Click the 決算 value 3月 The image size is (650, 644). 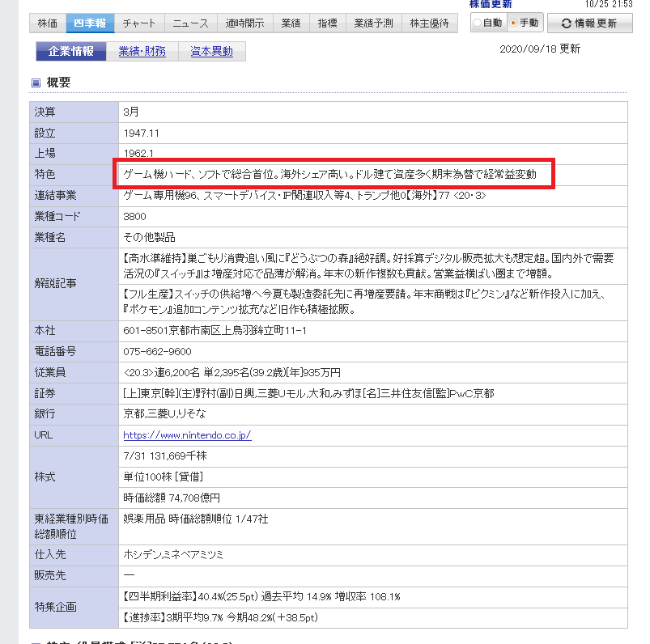pos(131,112)
